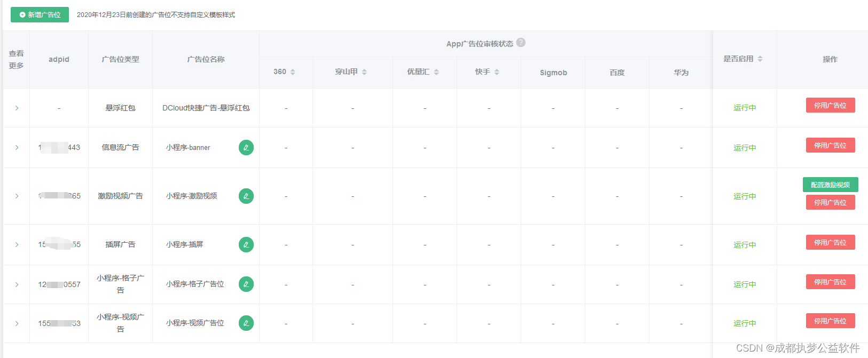Expand the 悬浮红包 row details
Screen dimensions: 868x358
[17, 108]
